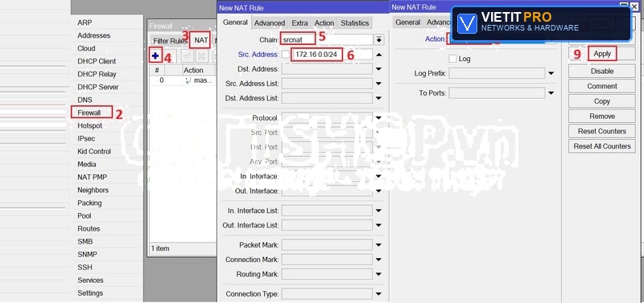
Task: Expand the Dst. Address field
Action: coord(378,69)
